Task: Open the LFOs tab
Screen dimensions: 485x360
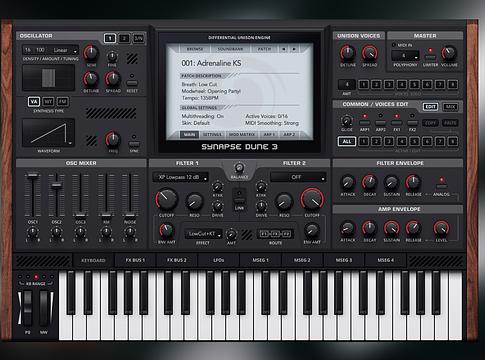Action: tap(219, 260)
